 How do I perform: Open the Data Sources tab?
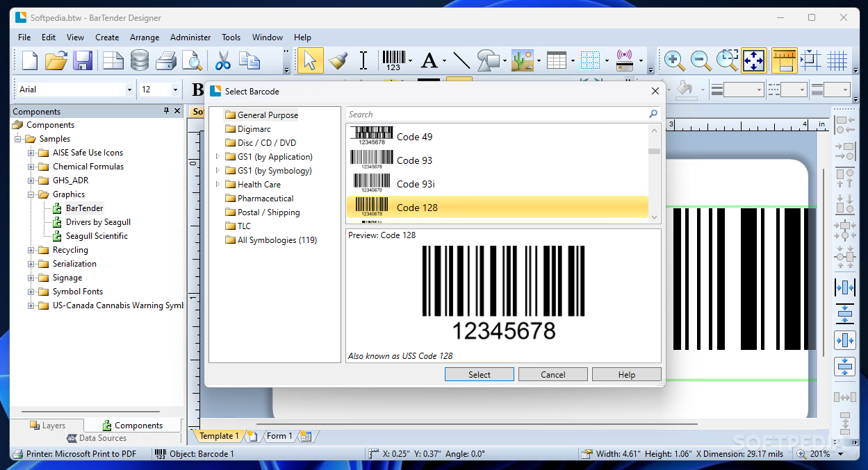97,438
